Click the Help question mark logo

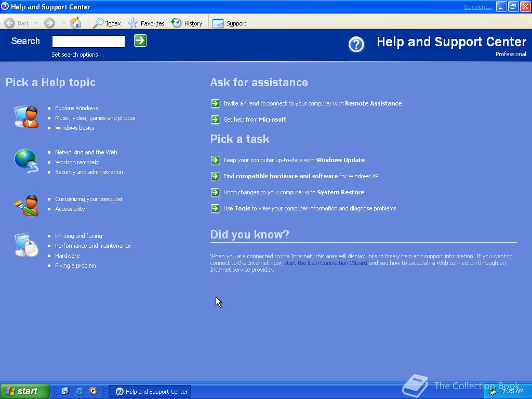click(356, 45)
